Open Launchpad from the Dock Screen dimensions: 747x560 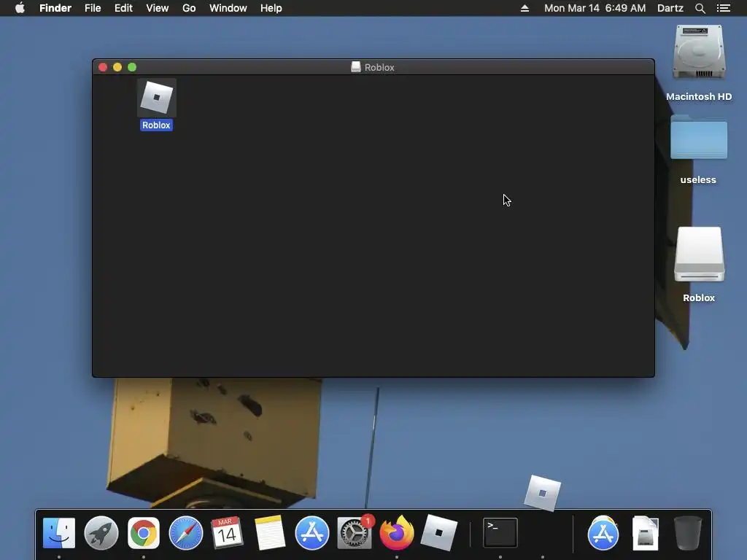tap(101, 533)
